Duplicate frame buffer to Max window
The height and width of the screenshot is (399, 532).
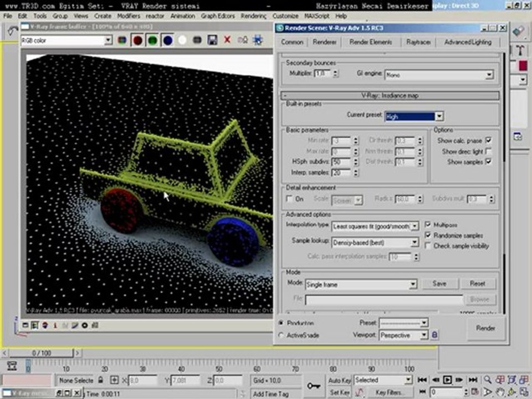(243, 40)
